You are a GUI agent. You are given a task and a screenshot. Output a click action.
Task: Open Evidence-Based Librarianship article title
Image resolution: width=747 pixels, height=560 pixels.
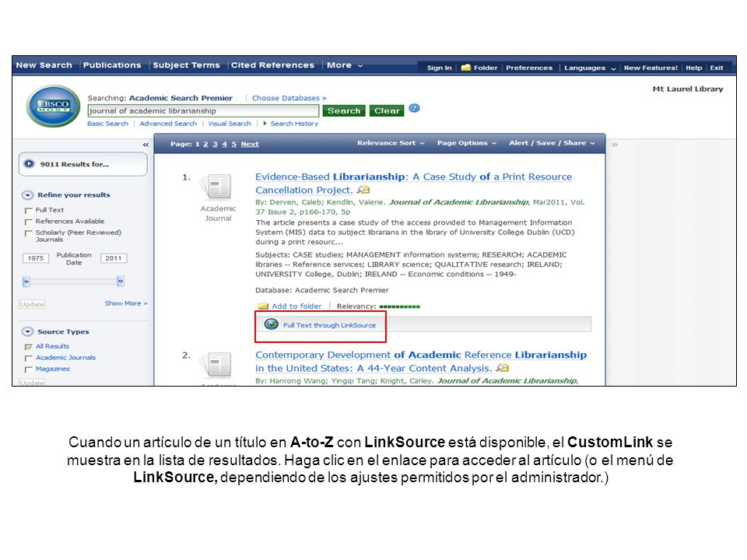point(413,184)
